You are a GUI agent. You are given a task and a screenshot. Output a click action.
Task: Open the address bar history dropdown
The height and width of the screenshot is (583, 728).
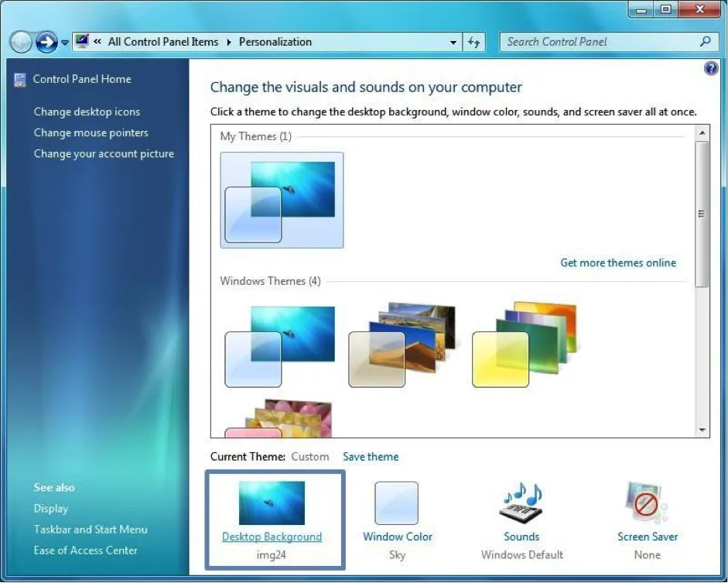[x=454, y=42]
